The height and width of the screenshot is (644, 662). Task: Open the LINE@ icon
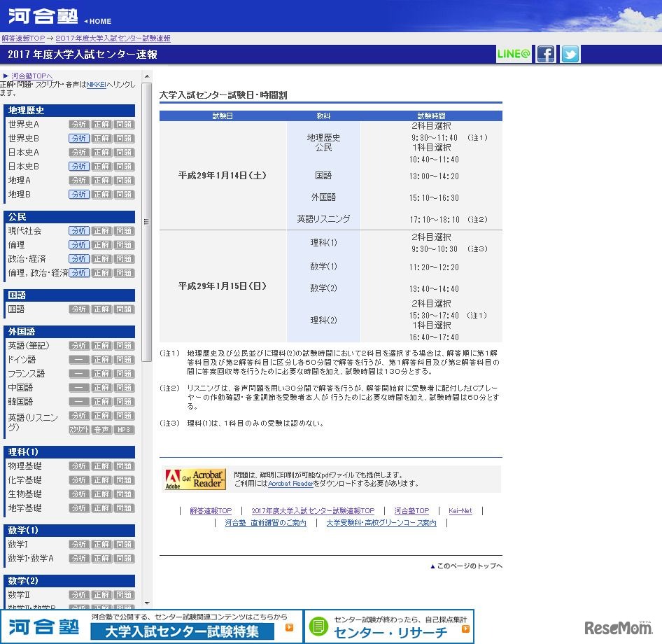coord(514,55)
